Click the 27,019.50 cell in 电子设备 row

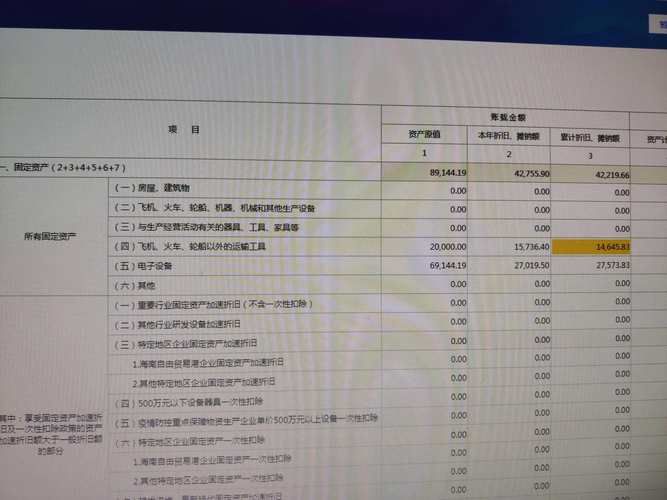click(x=509, y=266)
